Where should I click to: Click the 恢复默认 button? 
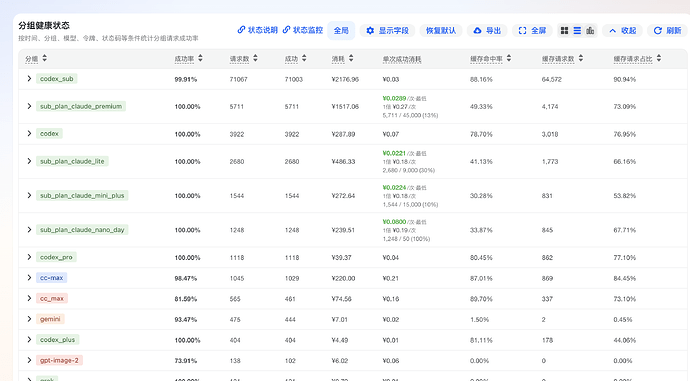[x=440, y=30]
